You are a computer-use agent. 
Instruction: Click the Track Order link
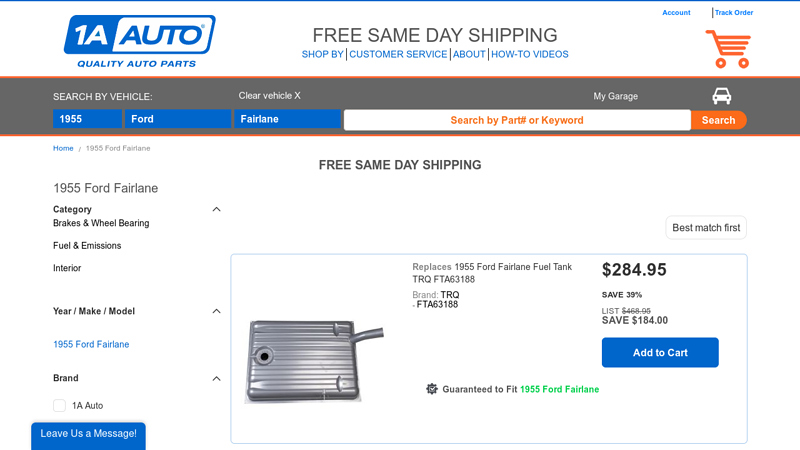pos(734,13)
